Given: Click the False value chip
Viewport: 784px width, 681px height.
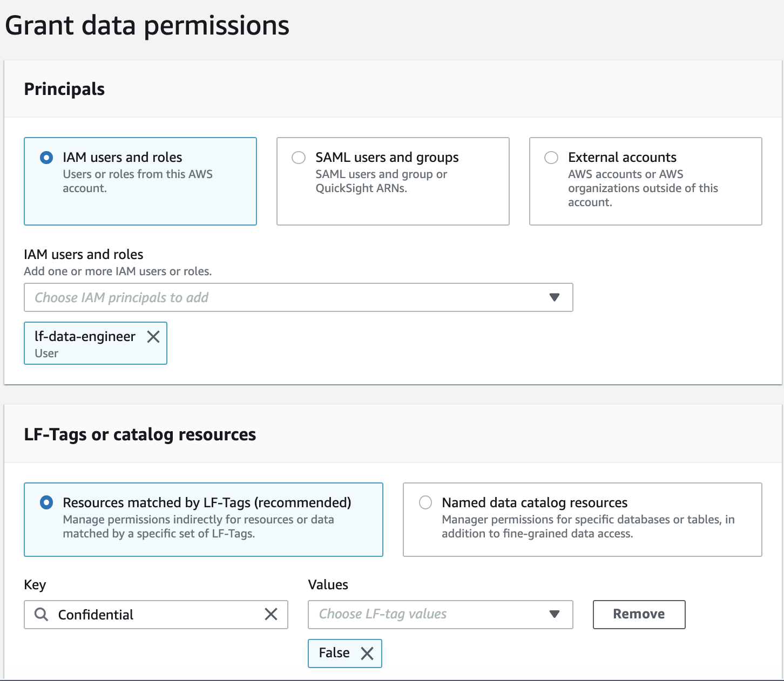Looking at the screenshot, I should pos(334,653).
